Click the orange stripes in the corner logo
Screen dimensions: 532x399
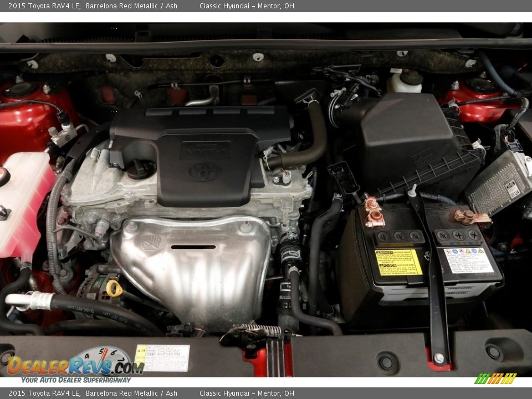click(x=495, y=378)
